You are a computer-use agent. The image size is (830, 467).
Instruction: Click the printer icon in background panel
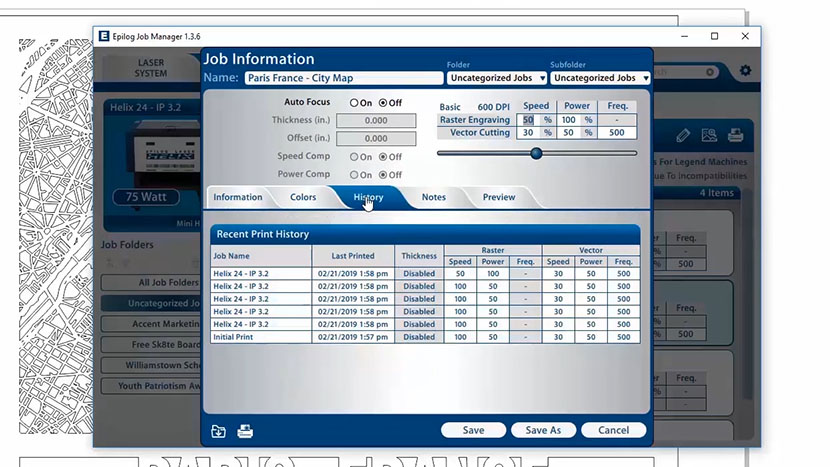[x=735, y=135]
